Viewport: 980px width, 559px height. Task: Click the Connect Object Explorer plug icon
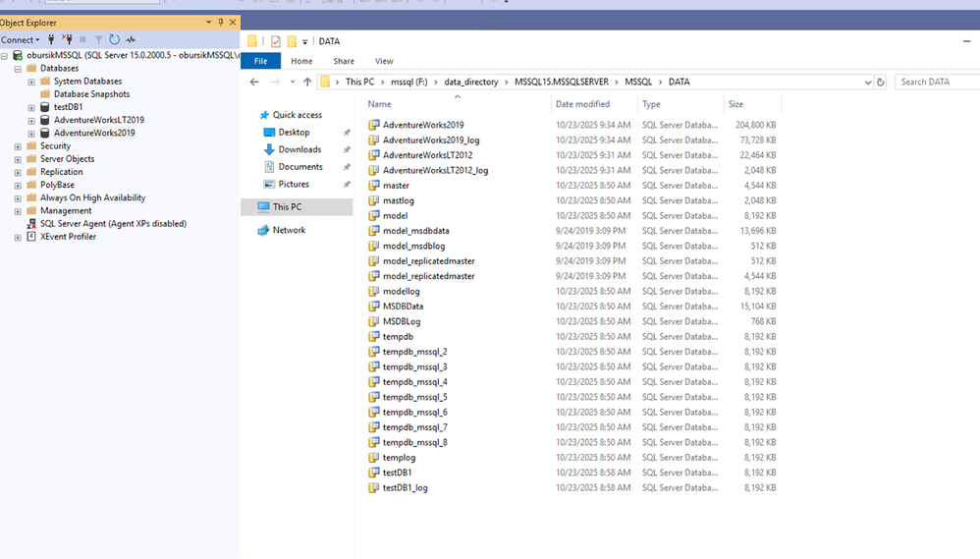click(51, 40)
